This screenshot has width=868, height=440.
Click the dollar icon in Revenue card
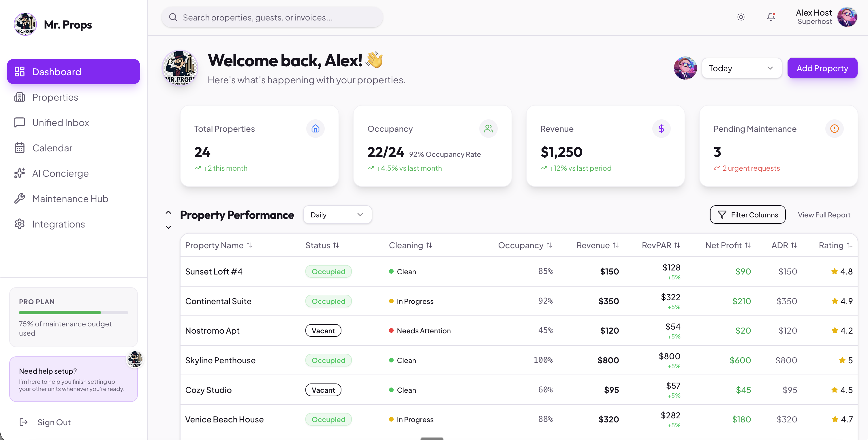click(x=661, y=129)
